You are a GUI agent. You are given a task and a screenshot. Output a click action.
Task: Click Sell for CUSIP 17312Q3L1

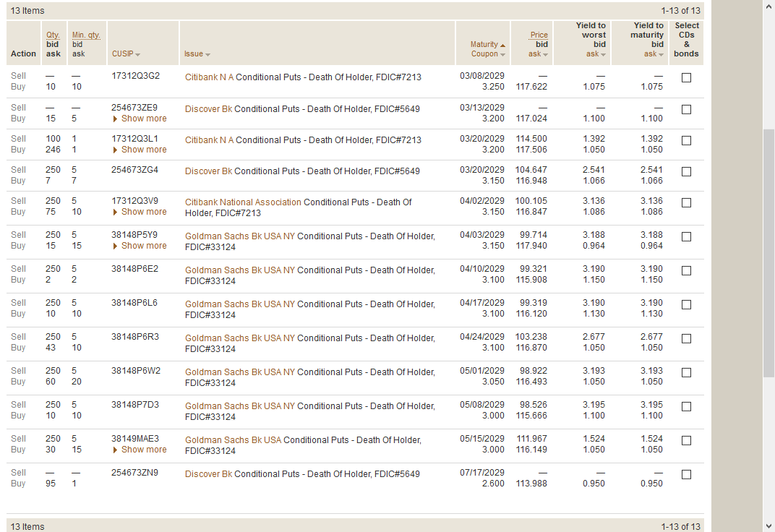point(18,139)
